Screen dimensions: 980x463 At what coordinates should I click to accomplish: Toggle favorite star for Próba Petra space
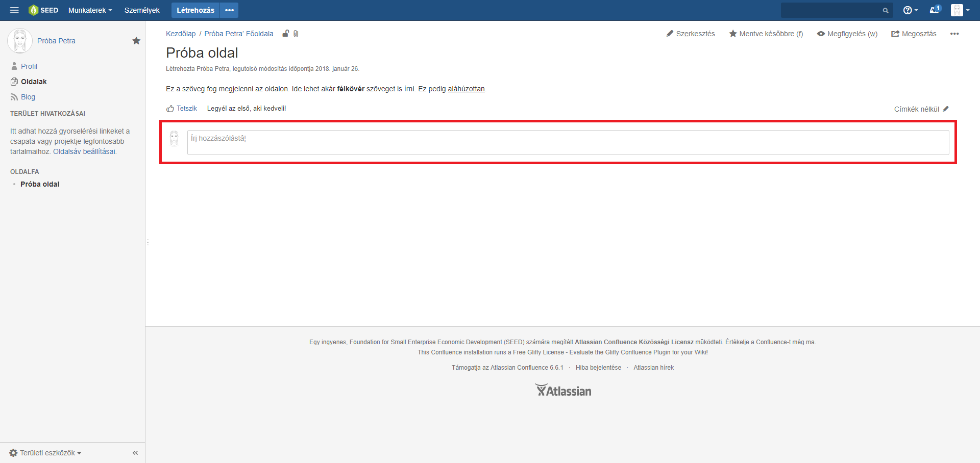pos(136,41)
